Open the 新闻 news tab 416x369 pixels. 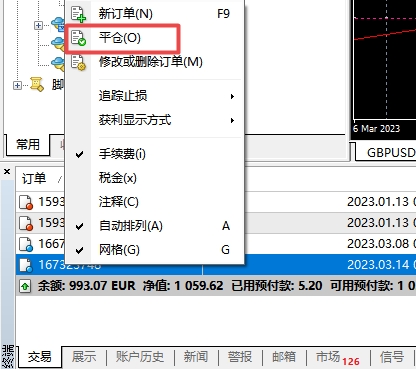click(196, 357)
